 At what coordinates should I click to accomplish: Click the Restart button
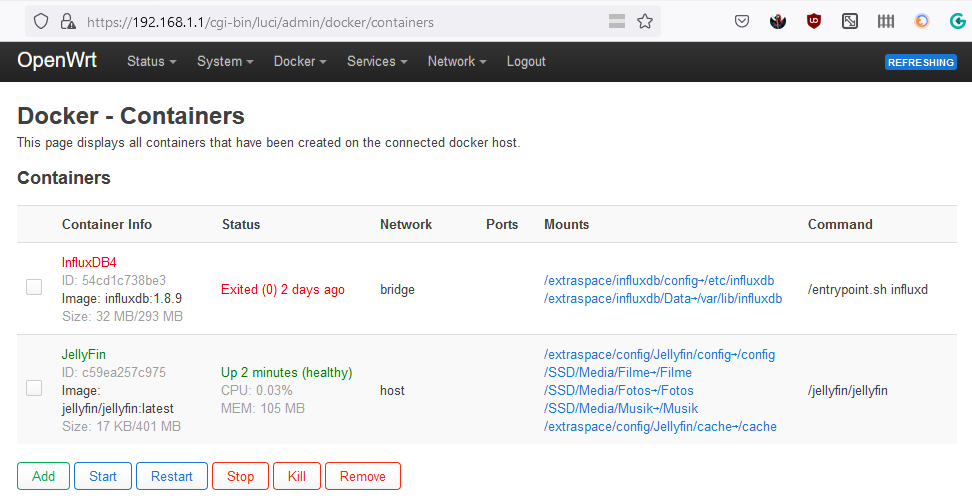[172, 476]
